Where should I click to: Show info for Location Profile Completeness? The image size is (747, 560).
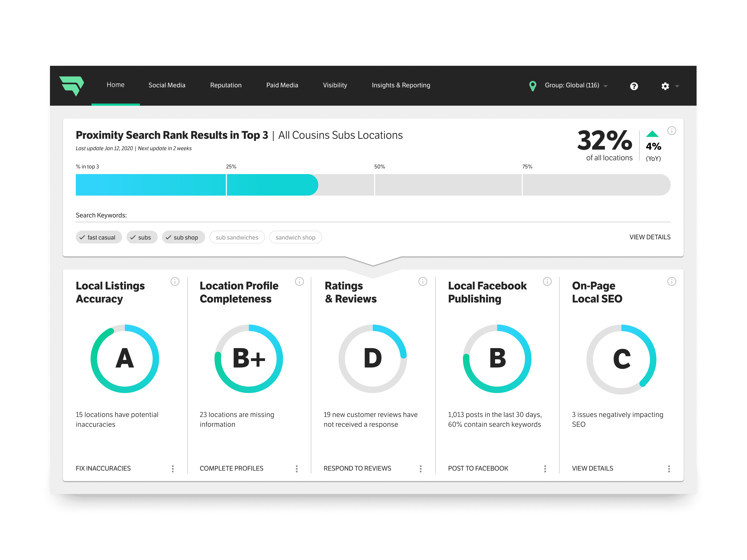pos(299,281)
